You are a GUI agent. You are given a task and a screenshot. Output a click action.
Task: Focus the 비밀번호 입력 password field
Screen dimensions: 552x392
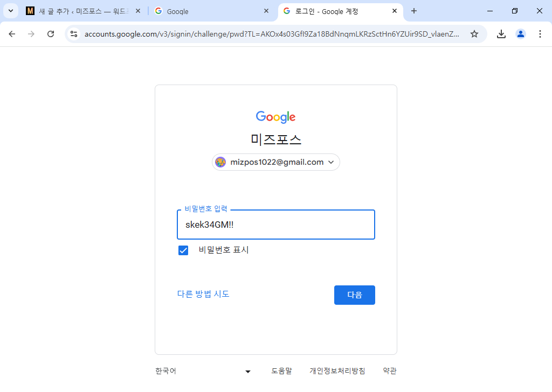[275, 225]
